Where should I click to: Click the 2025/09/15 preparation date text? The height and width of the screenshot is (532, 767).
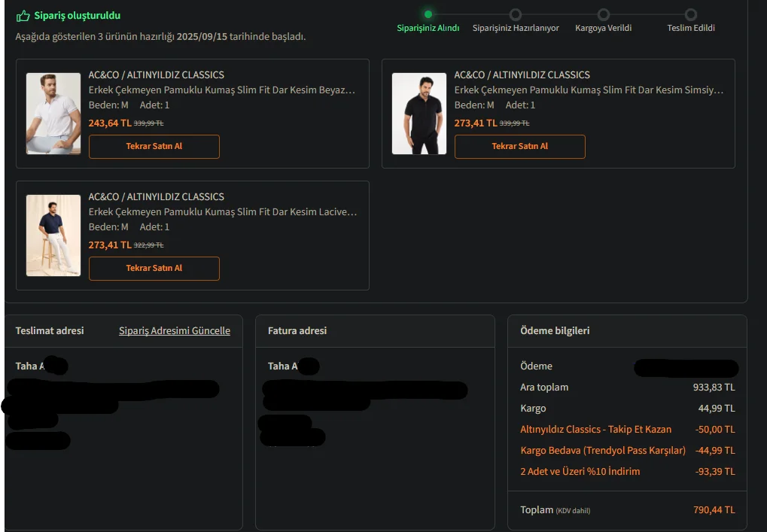[x=202, y=37]
